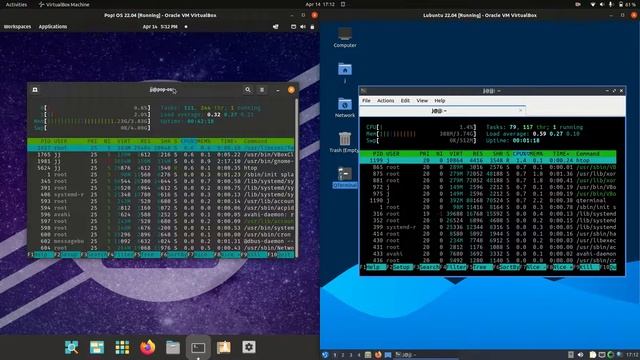The height and width of the screenshot is (360, 640).
Task: Open the Activities overview on the host
Action: (x=16, y=4)
